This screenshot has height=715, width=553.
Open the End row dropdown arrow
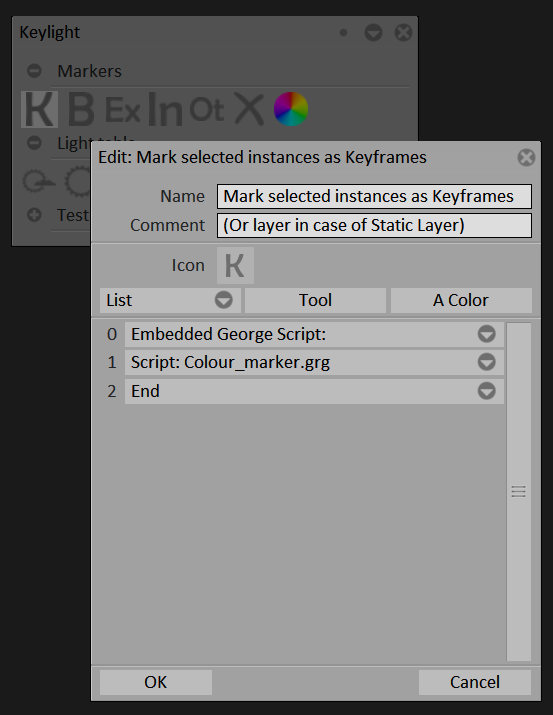click(486, 391)
